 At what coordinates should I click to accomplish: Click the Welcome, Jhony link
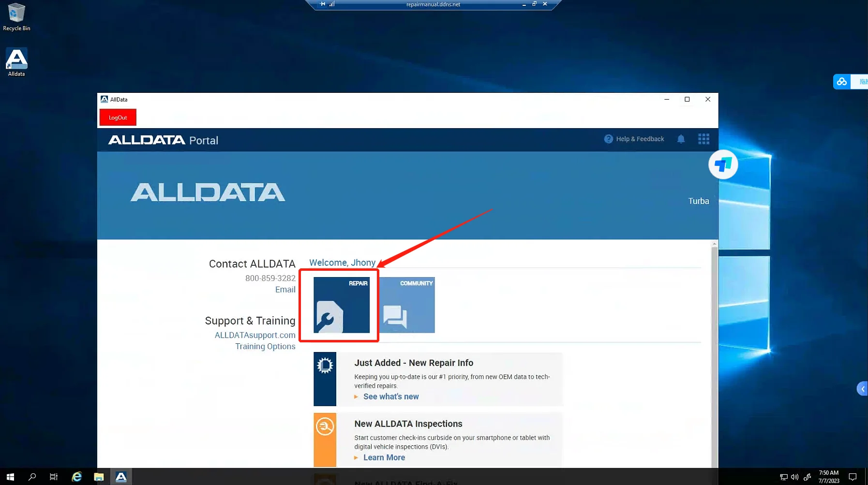[x=342, y=263]
